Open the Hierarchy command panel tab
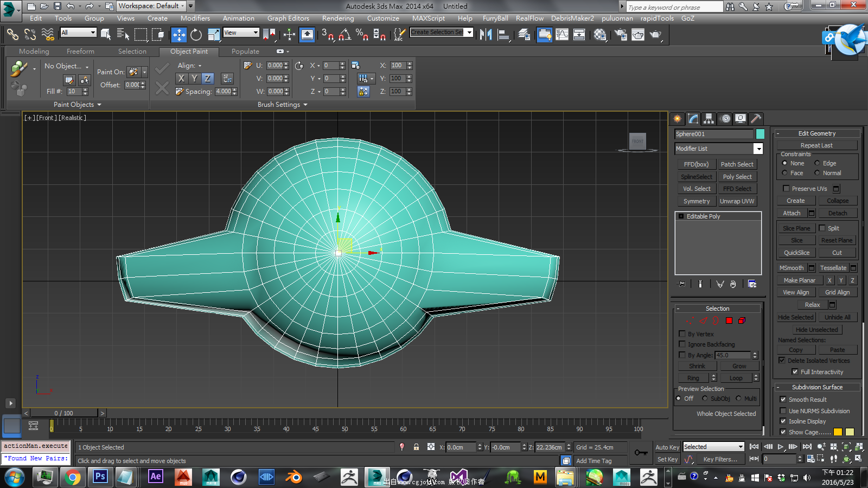This screenshot has width=868, height=488. [709, 119]
